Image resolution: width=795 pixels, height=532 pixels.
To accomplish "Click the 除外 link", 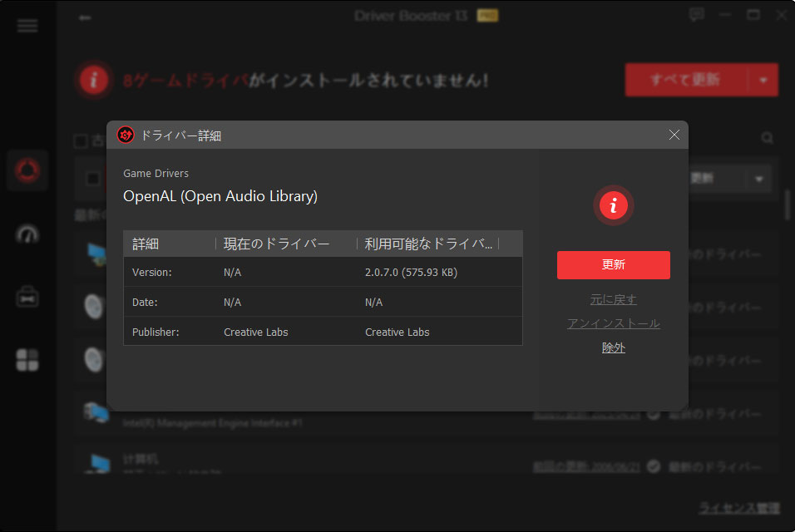I will click(614, 347).
